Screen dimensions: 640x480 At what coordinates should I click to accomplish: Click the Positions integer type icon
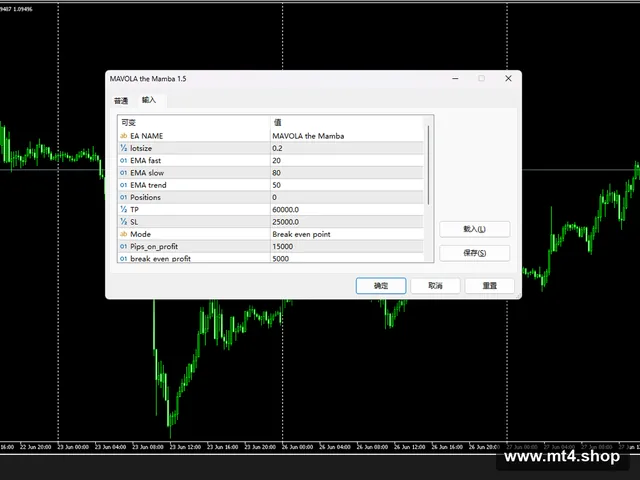click(123, 197)
